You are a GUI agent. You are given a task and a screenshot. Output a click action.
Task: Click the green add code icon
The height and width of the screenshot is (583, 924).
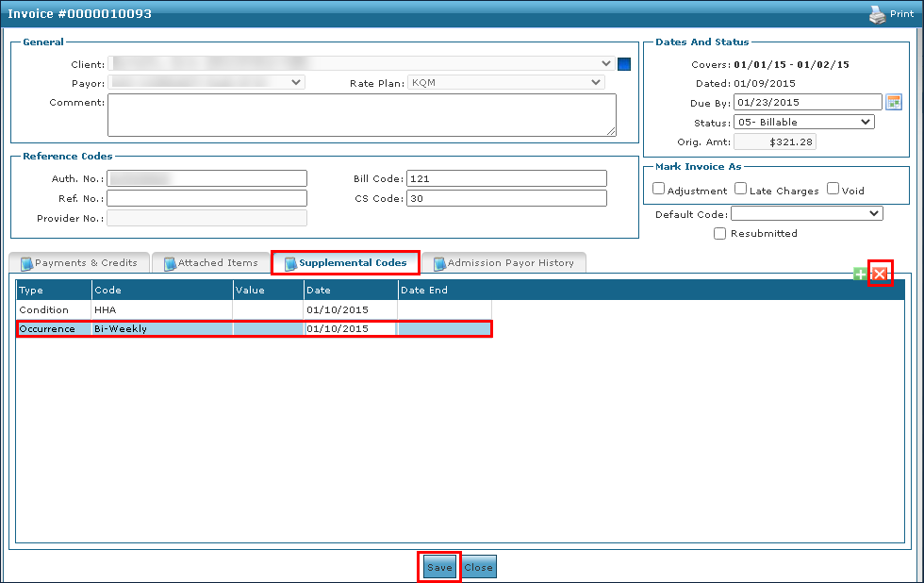coord(860,274)
